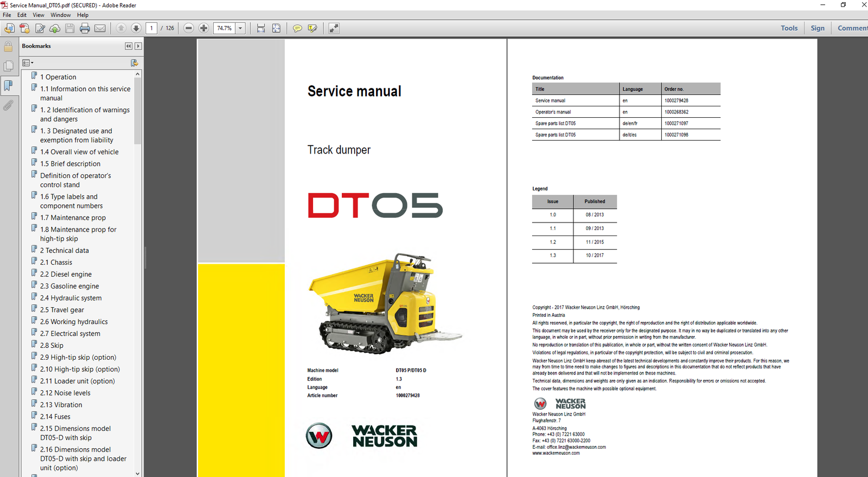Open the View menu

tap(38, 15)
